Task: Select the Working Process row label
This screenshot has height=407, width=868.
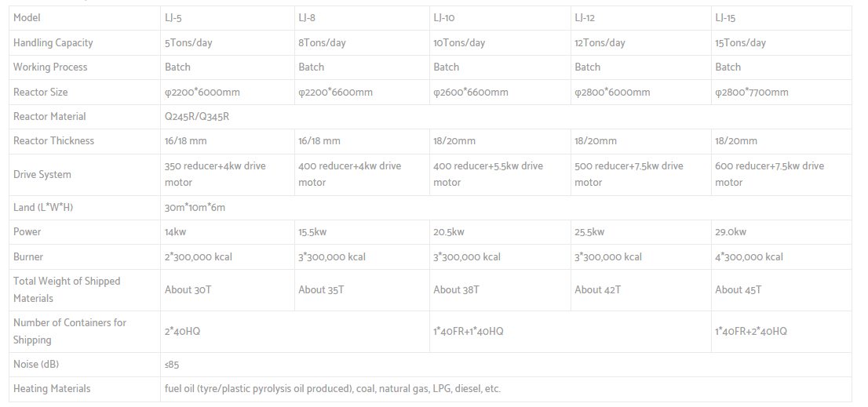Action: (x=50, y=67)
